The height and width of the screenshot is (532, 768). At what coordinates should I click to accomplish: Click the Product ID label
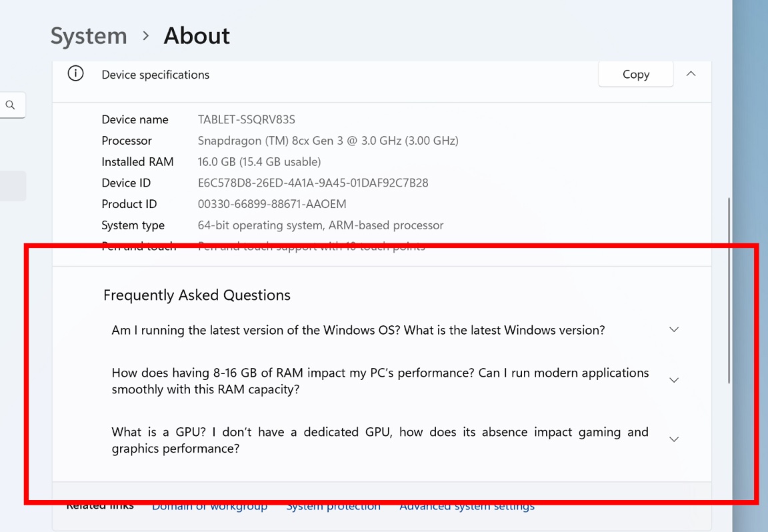pos(129,204)
